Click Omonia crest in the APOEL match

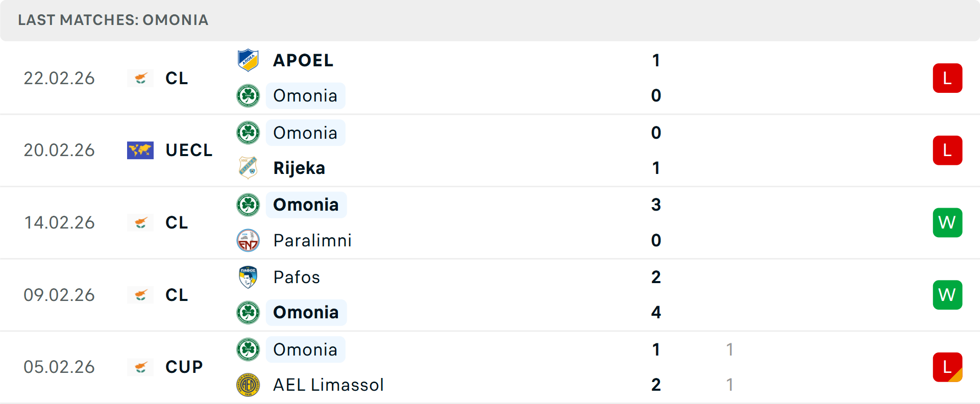coord(248,95)
